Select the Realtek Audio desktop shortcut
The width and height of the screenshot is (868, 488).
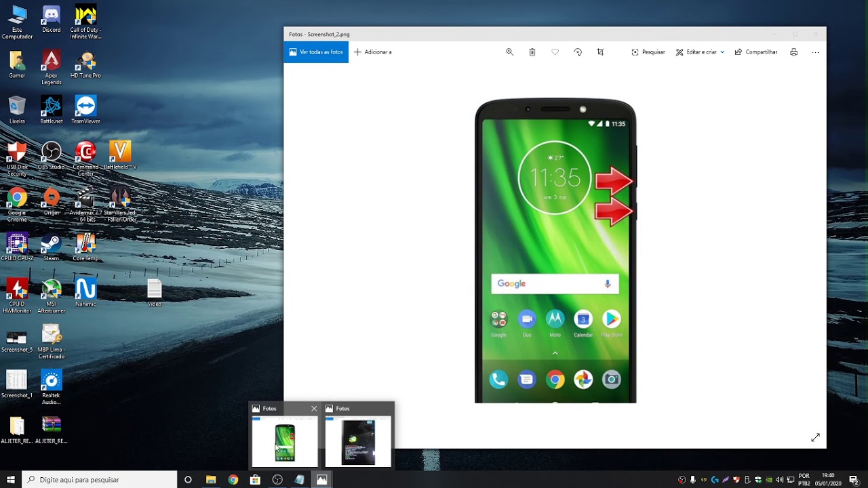click(x=52, y=387)
